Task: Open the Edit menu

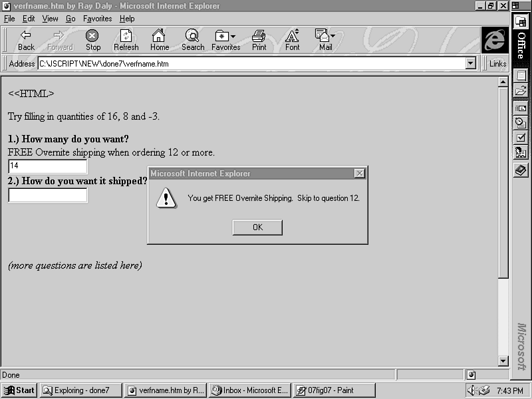Action: pyautogui.click(x=29, y=19)
